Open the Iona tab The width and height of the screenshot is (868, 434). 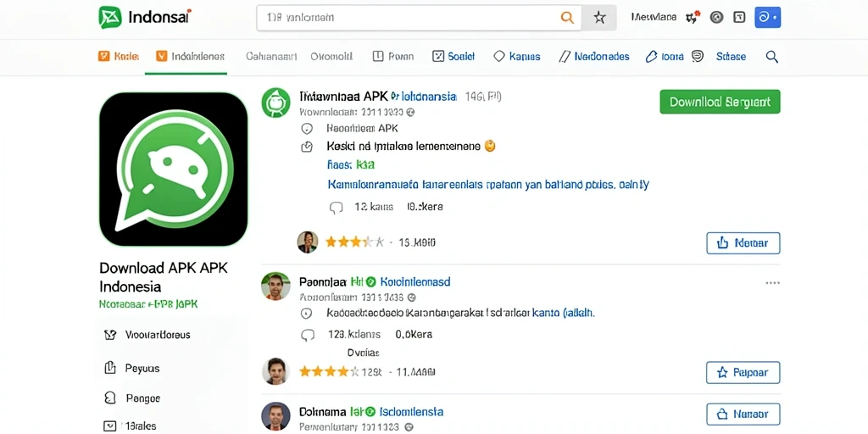point(665,56)
